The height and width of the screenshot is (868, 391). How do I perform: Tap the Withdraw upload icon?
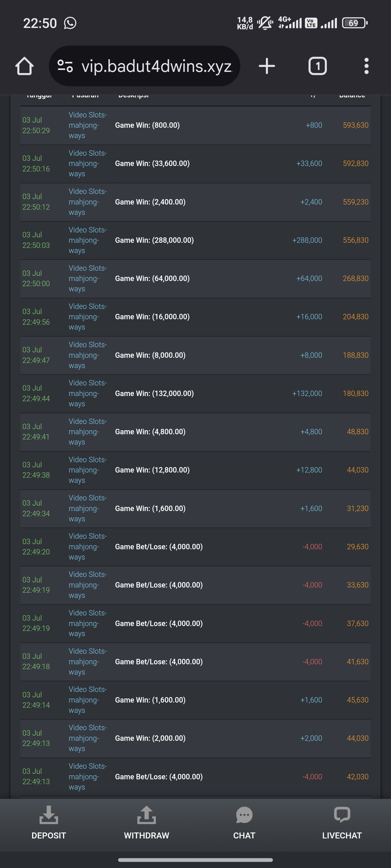click(x=146, y=815)
